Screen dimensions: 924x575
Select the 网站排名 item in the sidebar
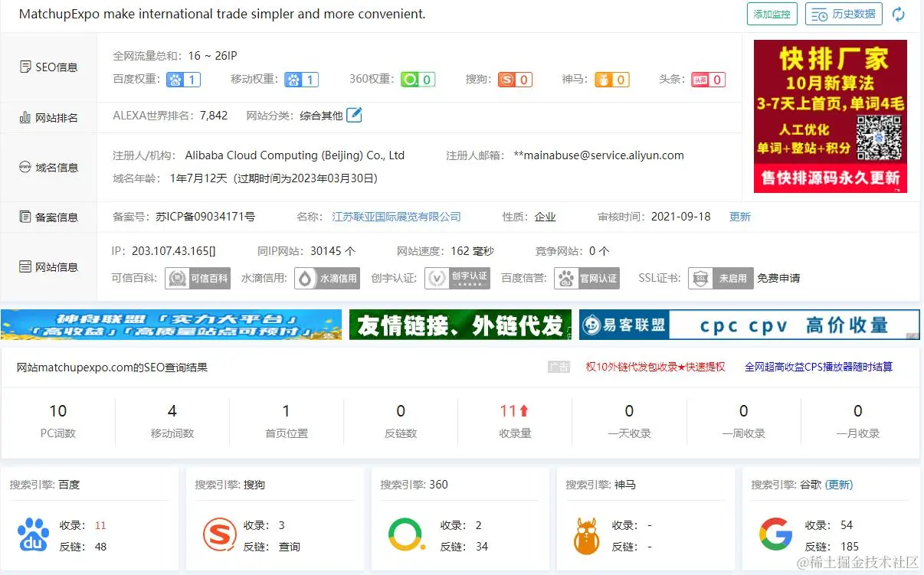point(49,117)
